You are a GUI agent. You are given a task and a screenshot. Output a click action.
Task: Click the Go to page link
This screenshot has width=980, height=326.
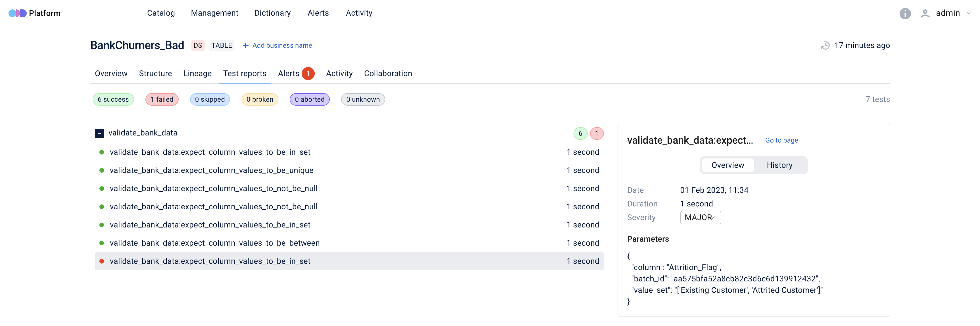click(781, 140)
